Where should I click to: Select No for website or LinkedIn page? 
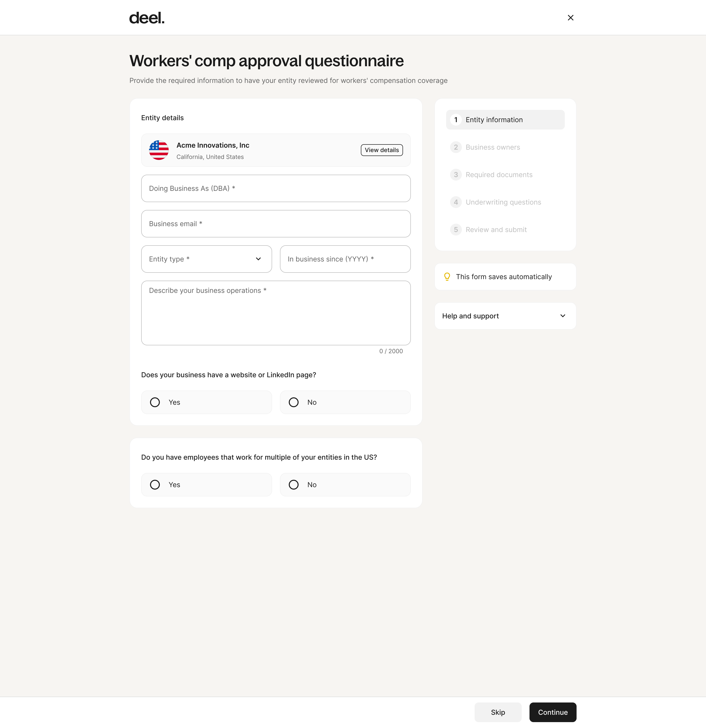[294, 402]
